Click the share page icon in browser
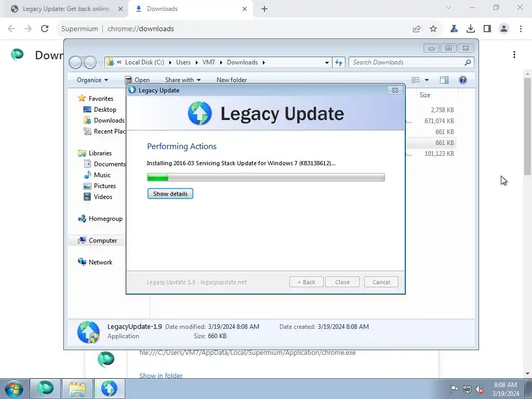532x399 pixels. click(417, 29)
